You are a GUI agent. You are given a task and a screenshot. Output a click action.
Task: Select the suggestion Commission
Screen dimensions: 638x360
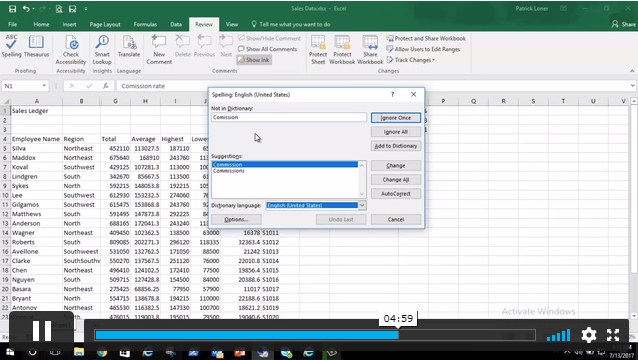(285, 164)
